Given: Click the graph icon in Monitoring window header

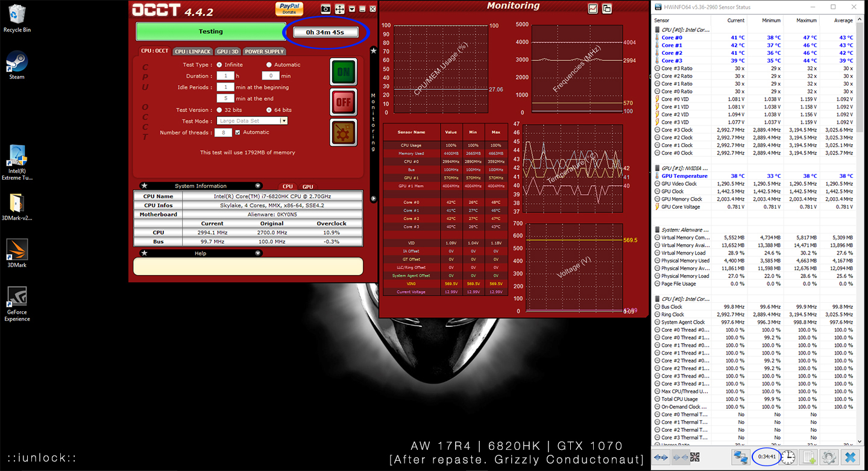Looking at the screenshot, I should coord(593,8).
